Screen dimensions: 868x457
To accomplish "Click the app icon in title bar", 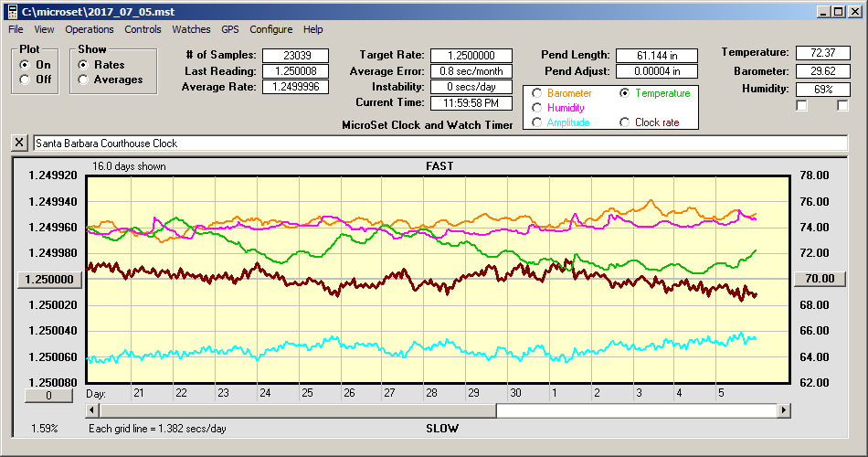I will [x=11, y=11].
